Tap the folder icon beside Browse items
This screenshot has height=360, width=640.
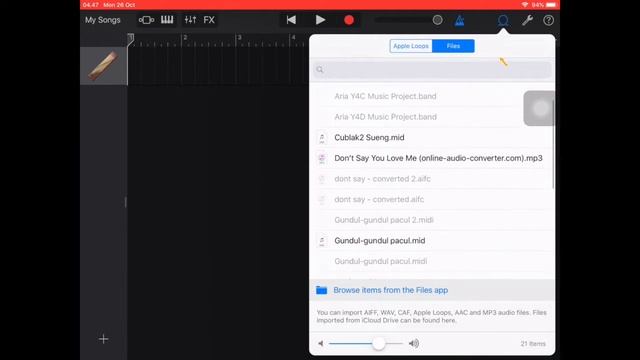click(322, 290)
